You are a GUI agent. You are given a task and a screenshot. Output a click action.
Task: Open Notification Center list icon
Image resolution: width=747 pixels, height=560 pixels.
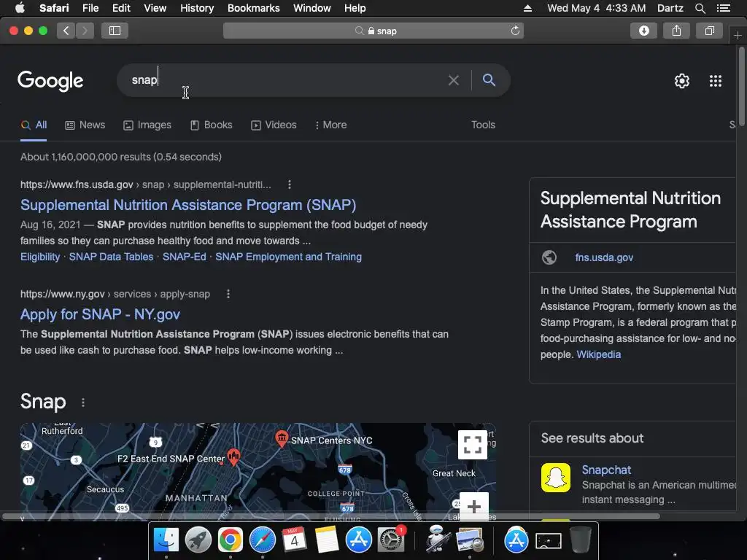[x=723, y=8]
